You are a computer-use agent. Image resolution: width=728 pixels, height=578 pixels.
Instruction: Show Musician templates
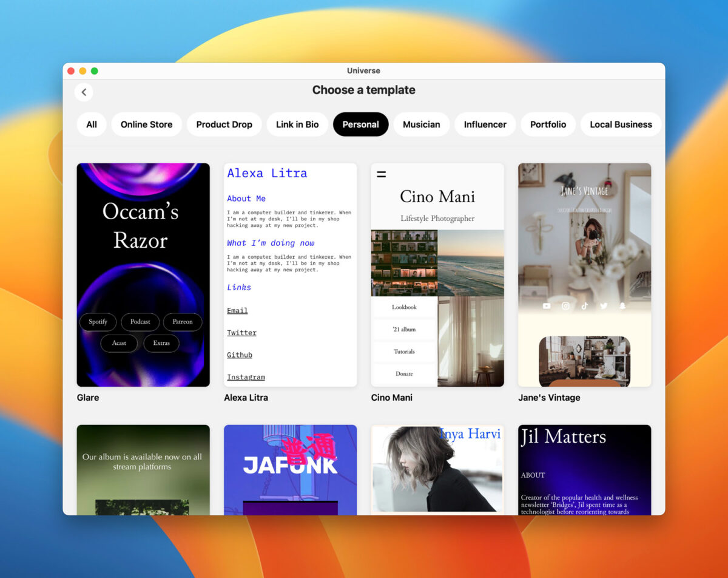421,124
